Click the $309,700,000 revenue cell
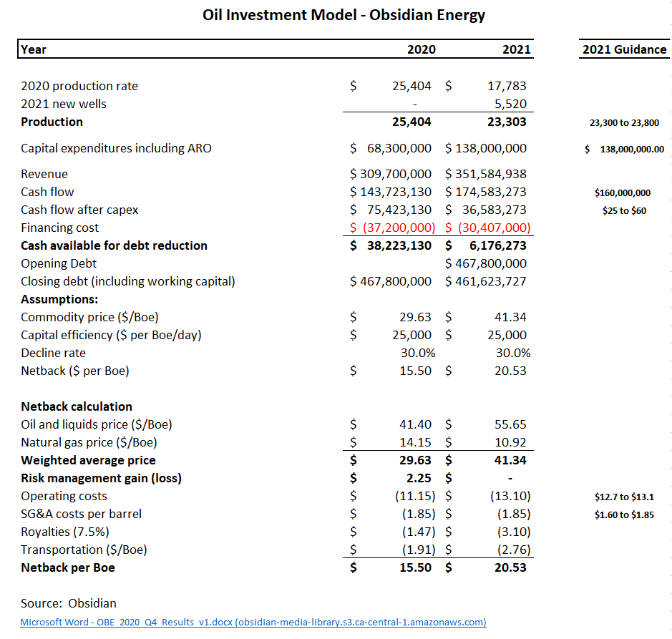Image resolution: width=672 pixels, height=639 pixels. point(391,174)
